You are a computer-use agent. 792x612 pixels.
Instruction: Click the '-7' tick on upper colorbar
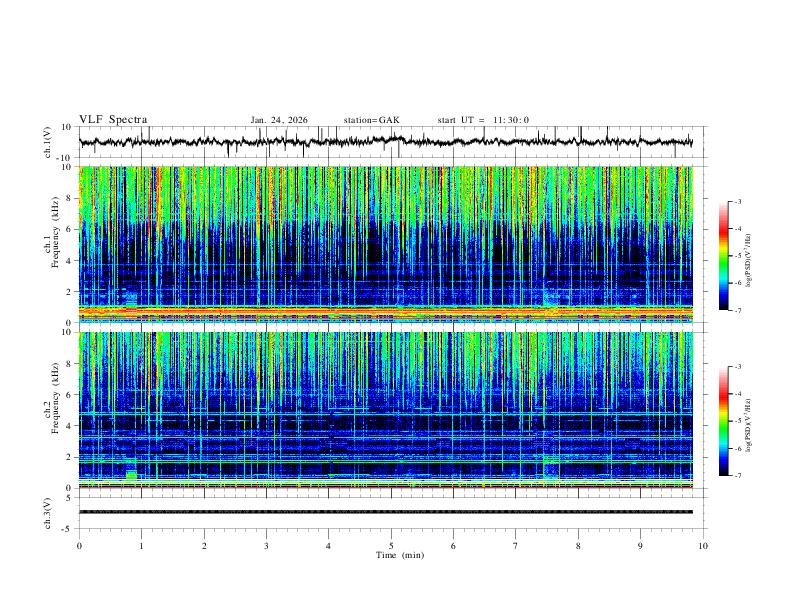pyautogui.click(x=738, y=310)
